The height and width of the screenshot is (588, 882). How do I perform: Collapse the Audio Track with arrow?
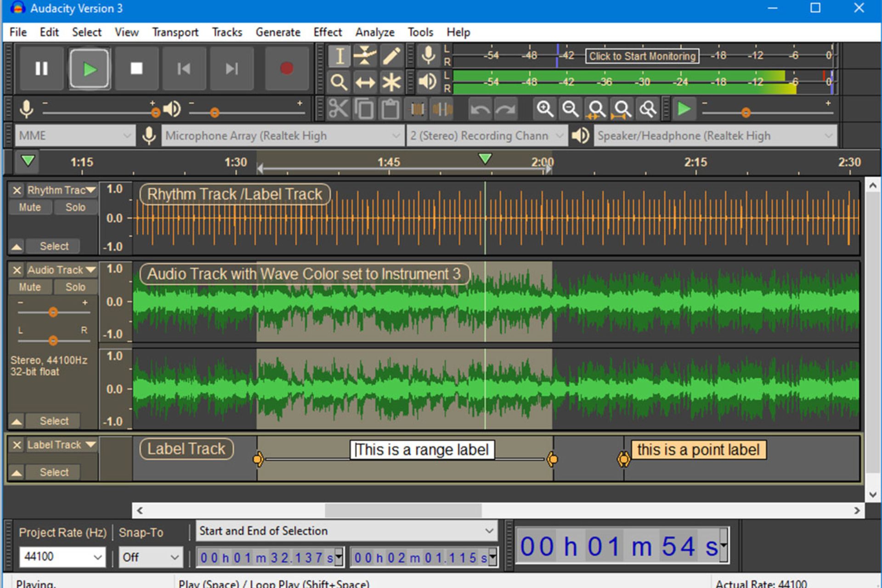17,421
